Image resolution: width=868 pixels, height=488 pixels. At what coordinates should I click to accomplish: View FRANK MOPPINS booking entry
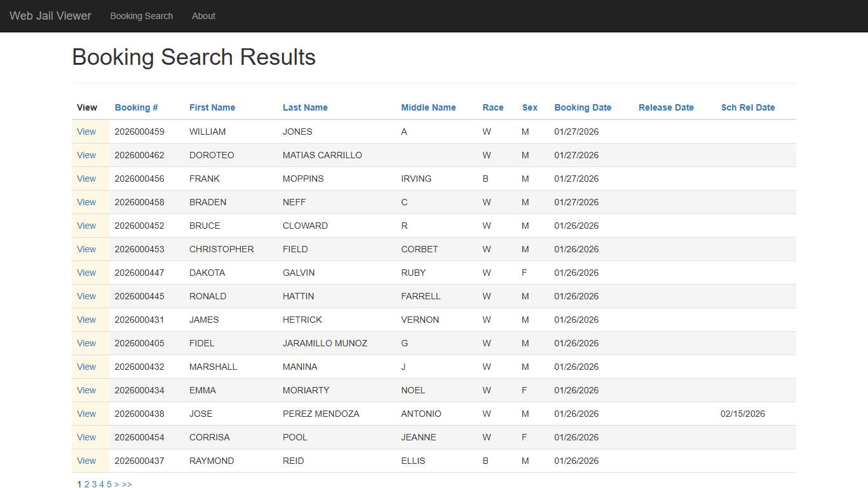pos(86,179)
